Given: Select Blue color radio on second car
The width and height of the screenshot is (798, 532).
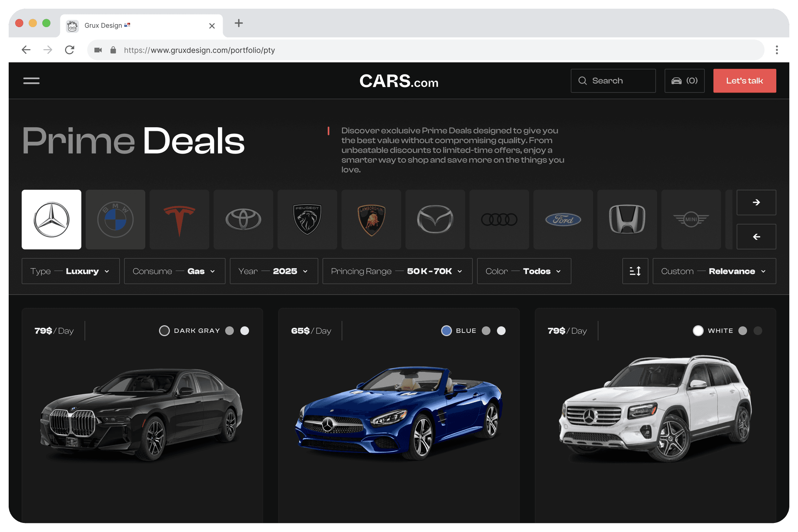Looking at the screenshot, I should (446, 331).
